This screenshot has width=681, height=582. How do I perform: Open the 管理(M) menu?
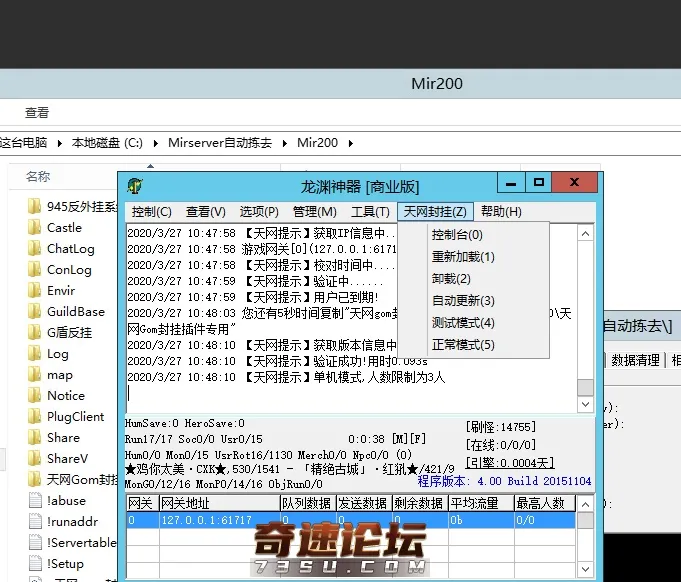click(x=314, y=212)
